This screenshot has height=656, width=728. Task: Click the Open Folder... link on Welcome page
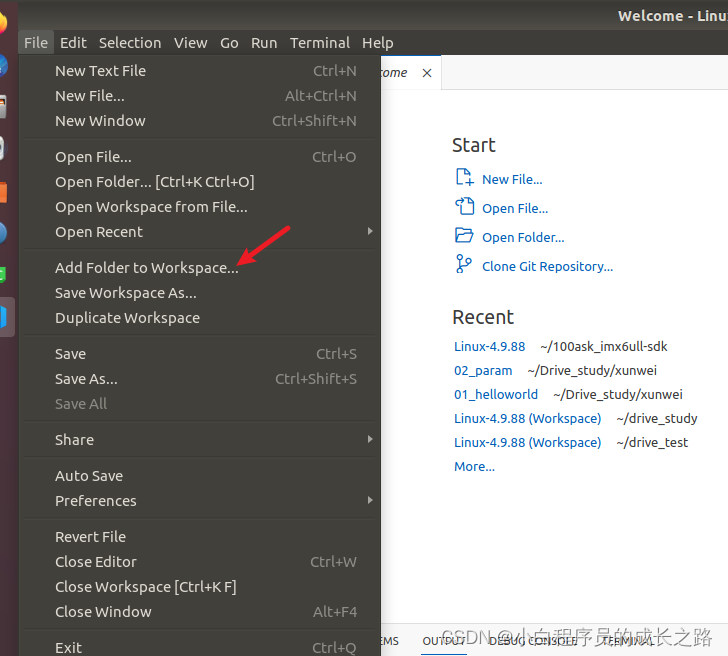tap(523, 238)
